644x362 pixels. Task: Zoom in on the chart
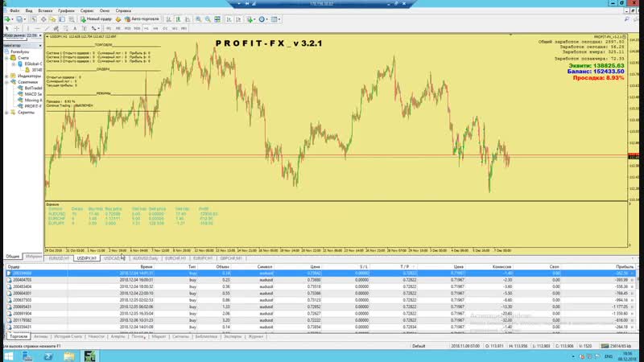(198, 19)
